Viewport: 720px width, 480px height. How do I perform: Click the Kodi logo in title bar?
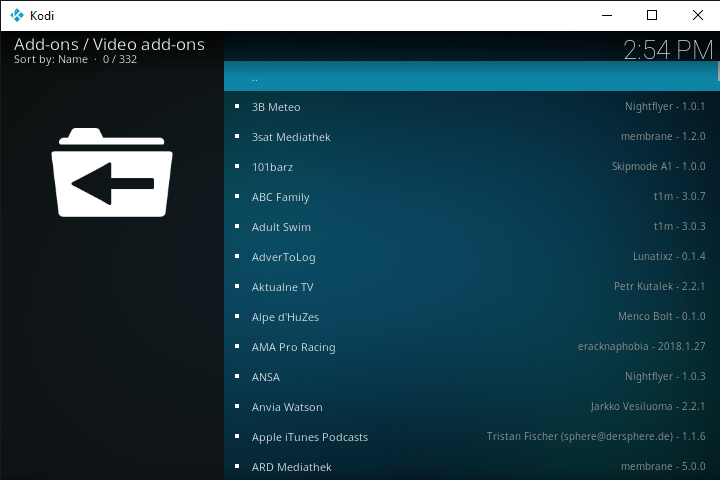pyautogui.click(x=17, y=16)
